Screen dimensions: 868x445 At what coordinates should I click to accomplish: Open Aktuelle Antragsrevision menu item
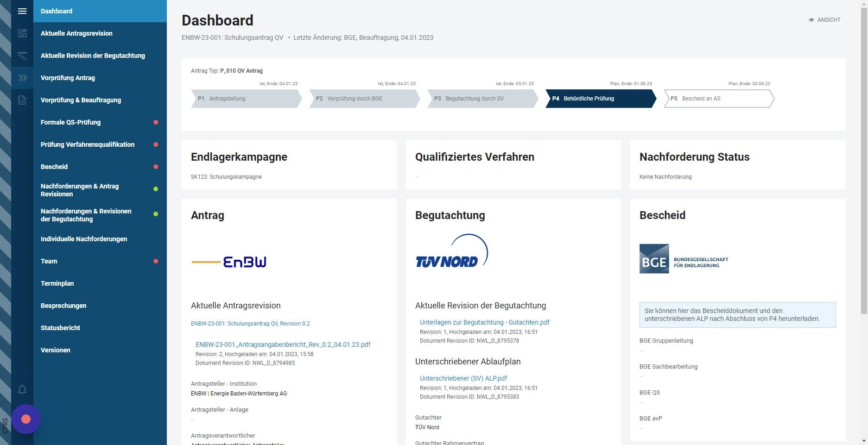[x=100, y=33]
